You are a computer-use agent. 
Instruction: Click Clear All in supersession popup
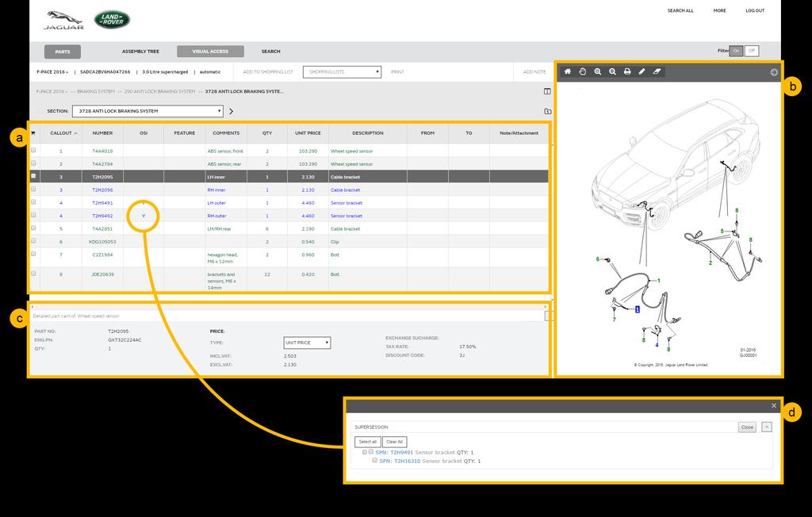click(x=395, y=442)
